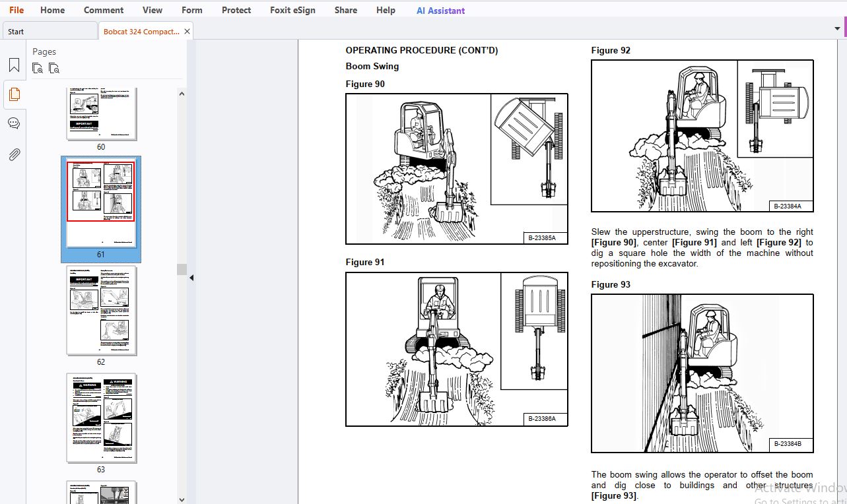Click thumbnail panel scroll up arrow

point(182,94)
